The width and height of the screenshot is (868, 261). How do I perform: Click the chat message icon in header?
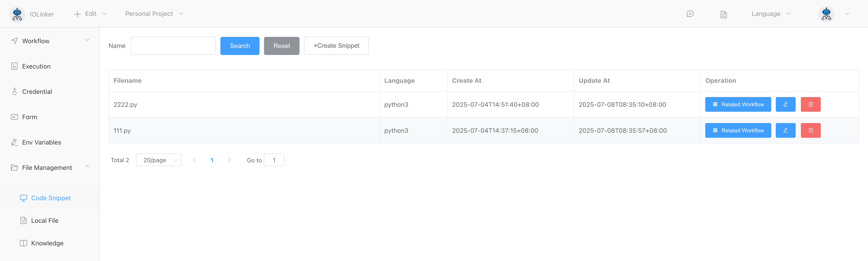coord(690,14)
